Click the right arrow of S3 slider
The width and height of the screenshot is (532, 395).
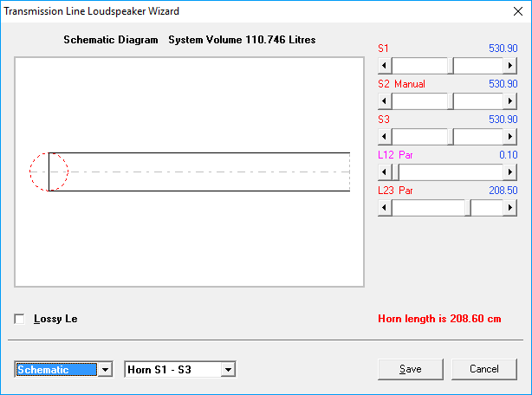(510, 137)
